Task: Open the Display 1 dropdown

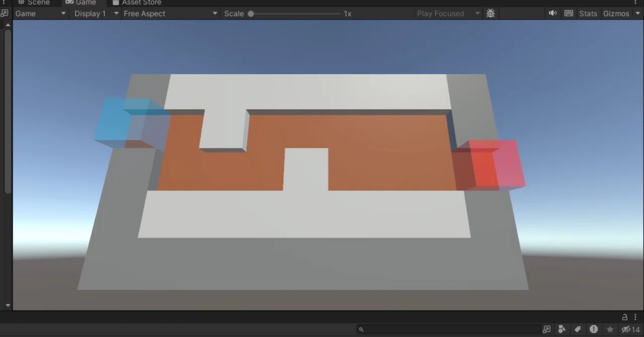Action: (x=96, y=14)
